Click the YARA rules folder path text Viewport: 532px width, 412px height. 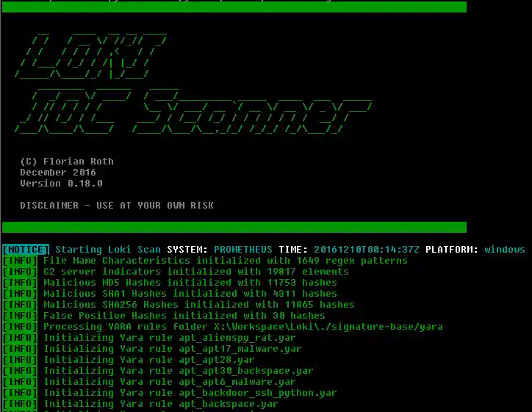click(x=328, y=327)
